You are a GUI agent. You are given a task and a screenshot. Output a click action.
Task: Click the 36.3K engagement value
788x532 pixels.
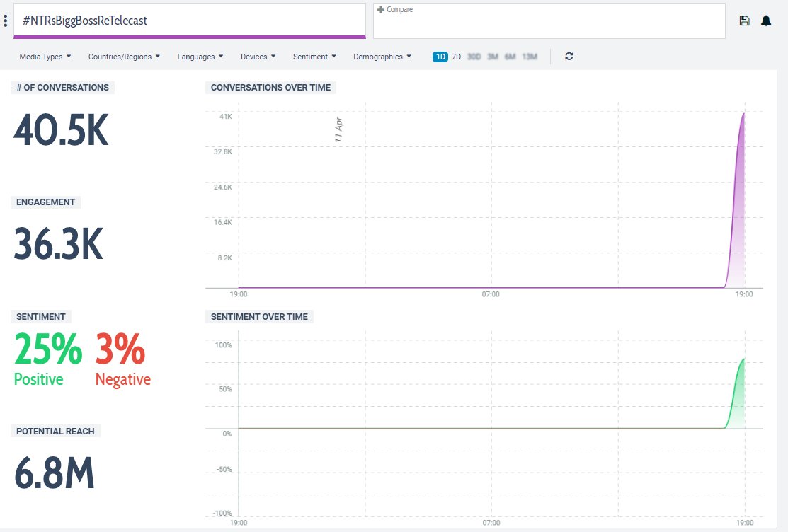pyautogui.click(x=59, y=243)
